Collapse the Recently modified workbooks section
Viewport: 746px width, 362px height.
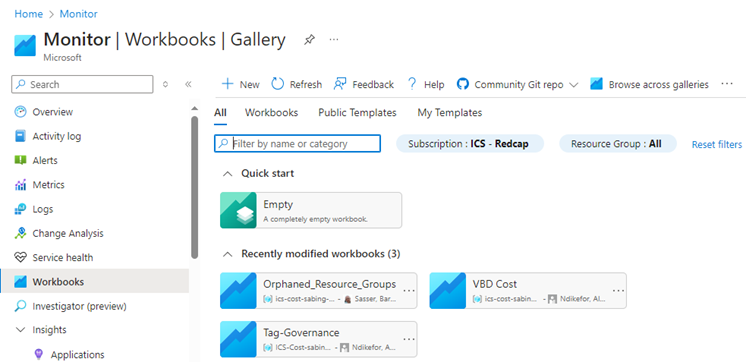(x=228, y=254)
